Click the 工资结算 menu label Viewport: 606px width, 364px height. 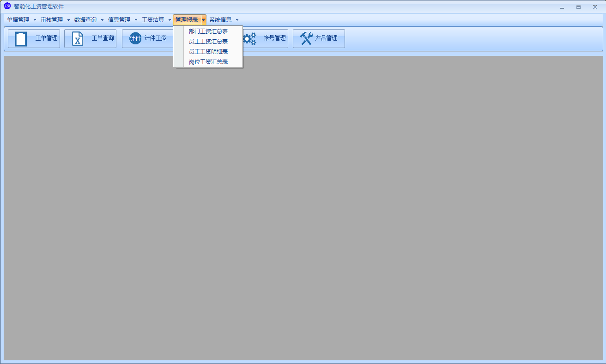click(x=153, y=20)
